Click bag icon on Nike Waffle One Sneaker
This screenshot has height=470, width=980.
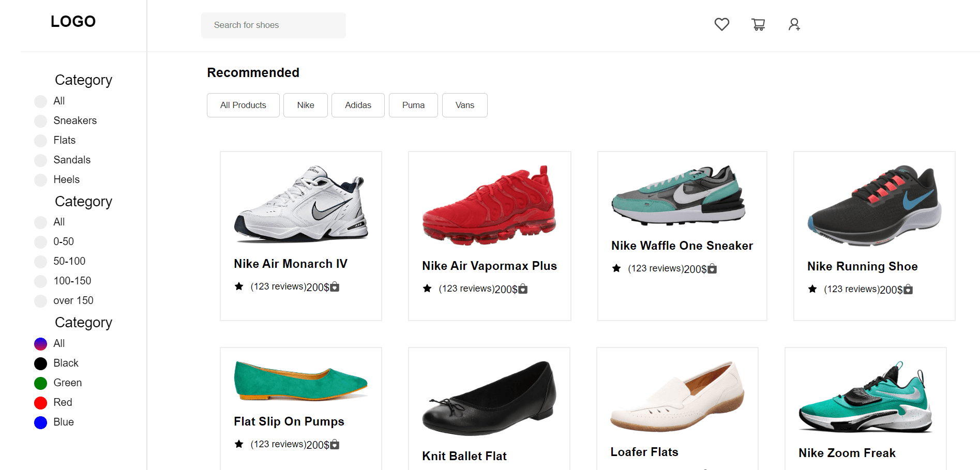tap(712, 268)
